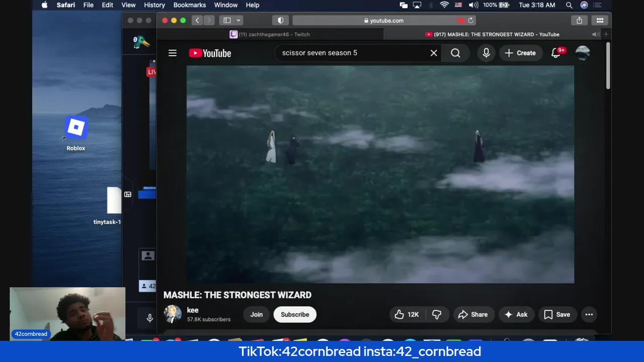Open the Edit menu

[108, 5]
